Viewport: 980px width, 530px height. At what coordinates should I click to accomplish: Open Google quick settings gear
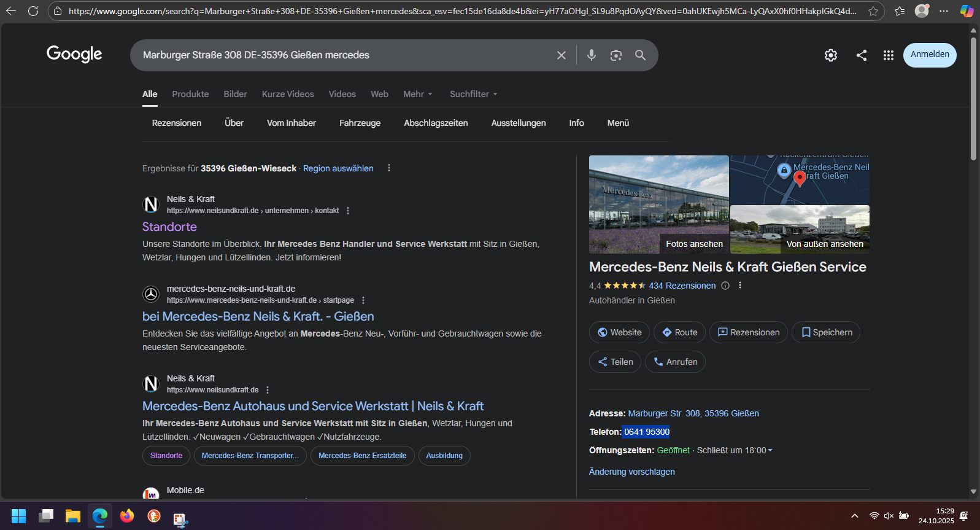[831, 55]
